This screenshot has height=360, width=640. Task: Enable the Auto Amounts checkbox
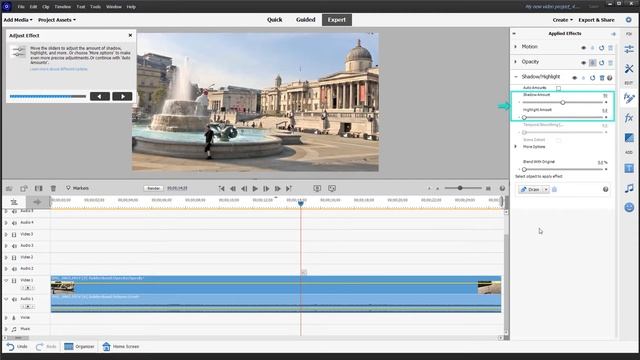pos(558,88)
